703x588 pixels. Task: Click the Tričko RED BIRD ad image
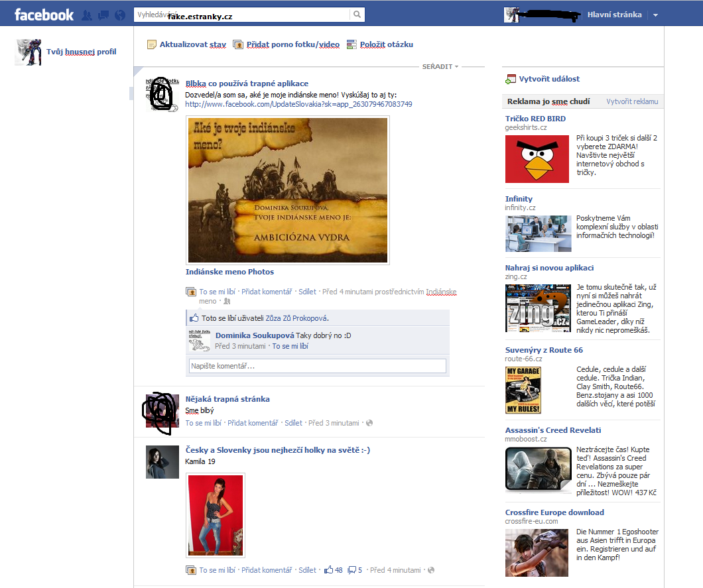tap(537, 159)
